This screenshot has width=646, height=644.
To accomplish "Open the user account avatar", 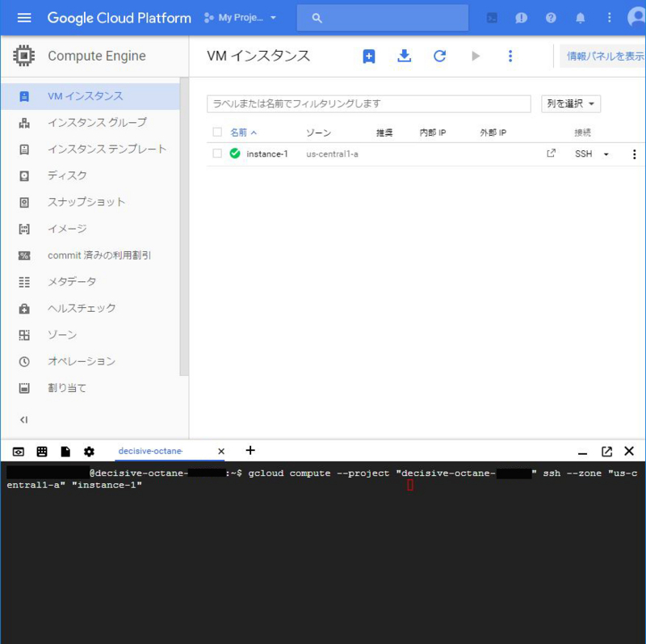I will (636, 18).
